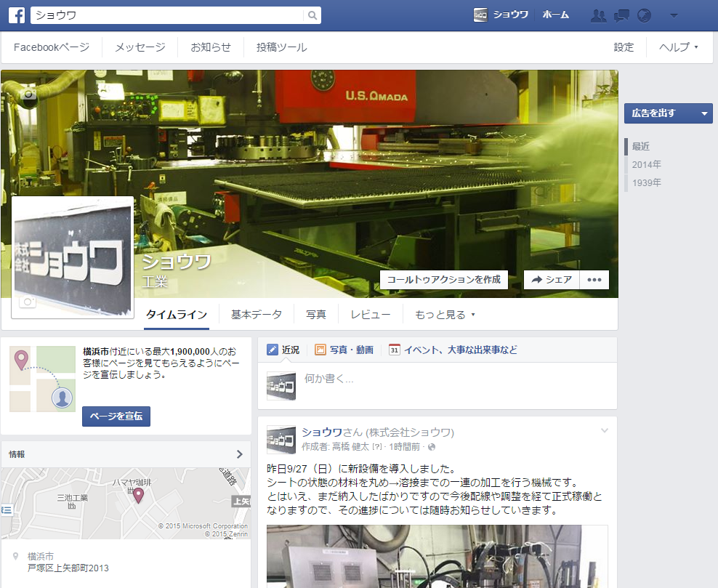Click the promotion map illustration thumbnail
Viewport: 718px width, 588px height.
click(x=43, y=379)
